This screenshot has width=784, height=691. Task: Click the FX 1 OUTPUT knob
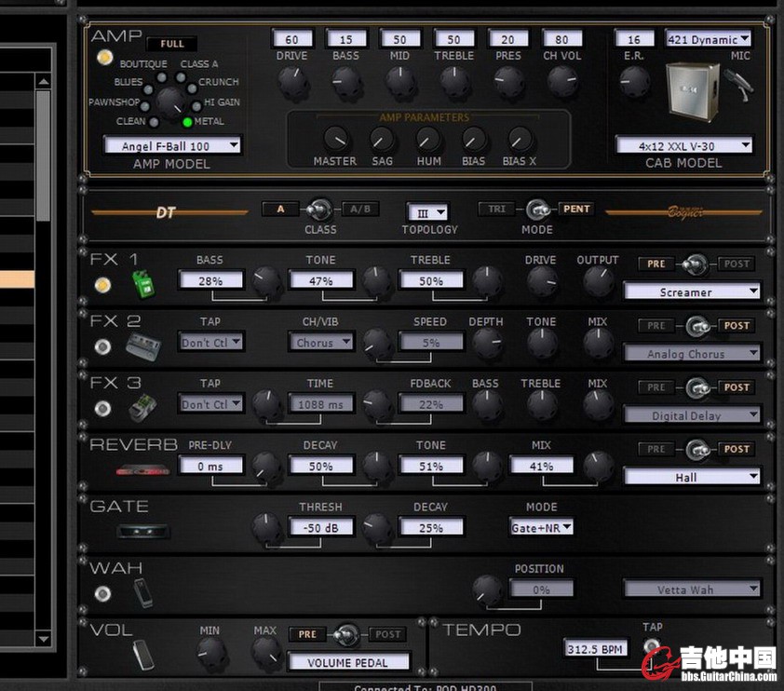[598, 280]
